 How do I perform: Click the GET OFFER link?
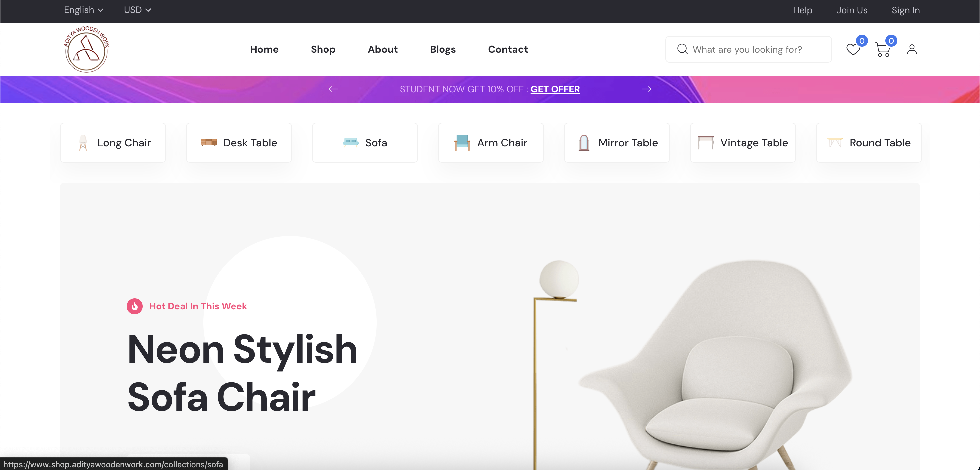(555, 89)
